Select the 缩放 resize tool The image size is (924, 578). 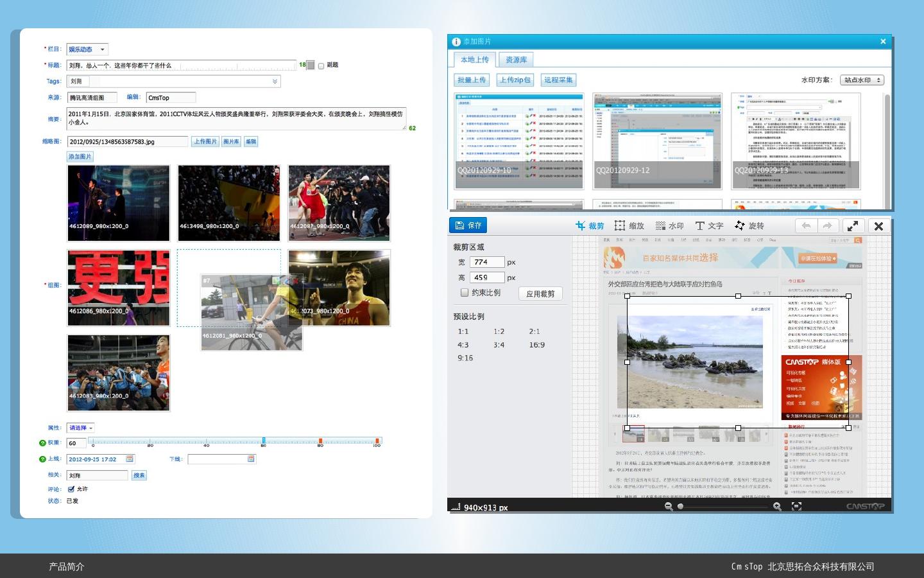(x=629, y=226)
